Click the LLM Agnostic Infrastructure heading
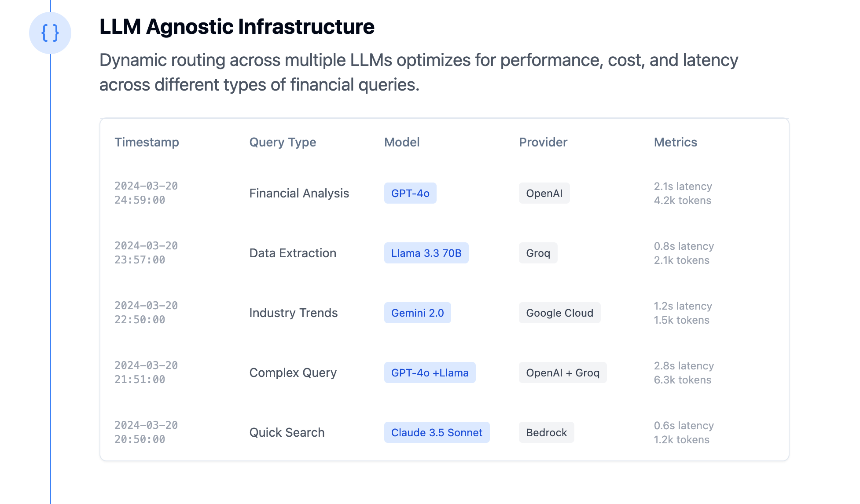 pos(237,26)
